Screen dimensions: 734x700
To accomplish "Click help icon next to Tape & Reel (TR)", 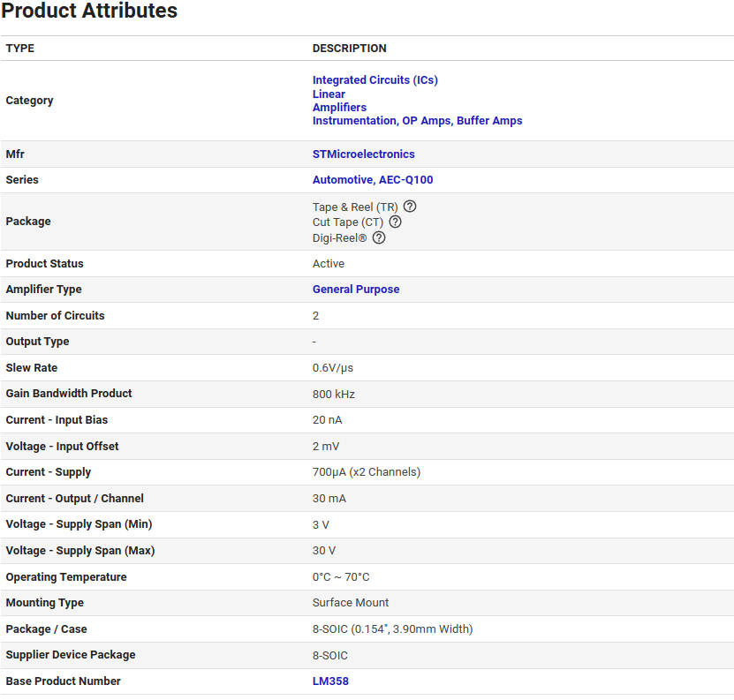I will click(410, 207).
